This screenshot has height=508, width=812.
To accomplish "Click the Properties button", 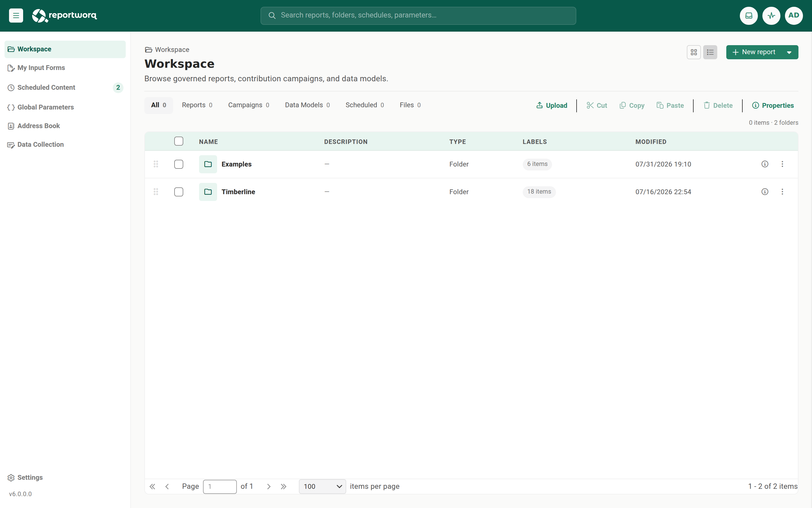I will 773,106.
